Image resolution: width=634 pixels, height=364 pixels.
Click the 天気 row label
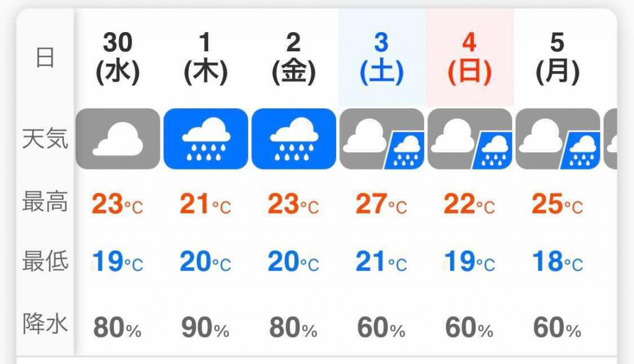pyautogui.click(x=45, y=138)
